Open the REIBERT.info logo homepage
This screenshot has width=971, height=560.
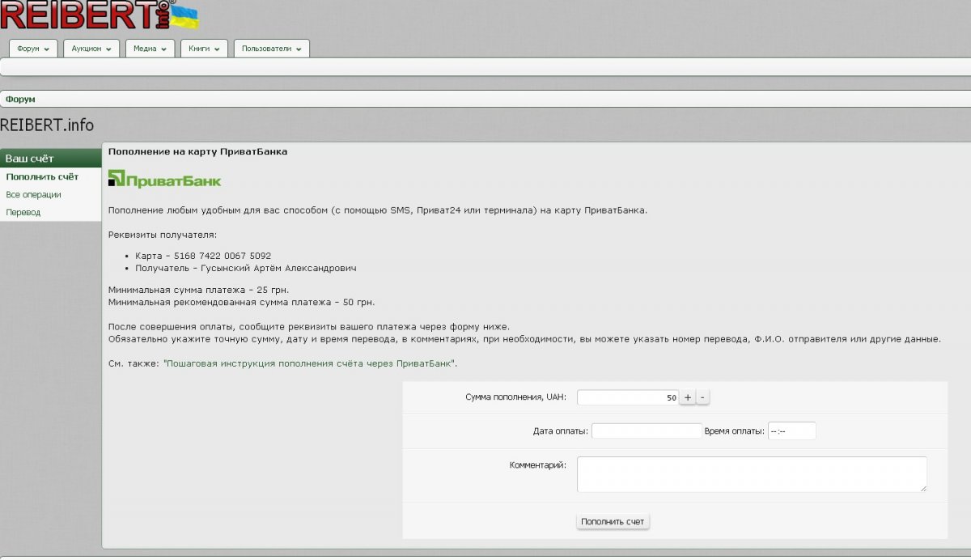click(x=100, y=15)
